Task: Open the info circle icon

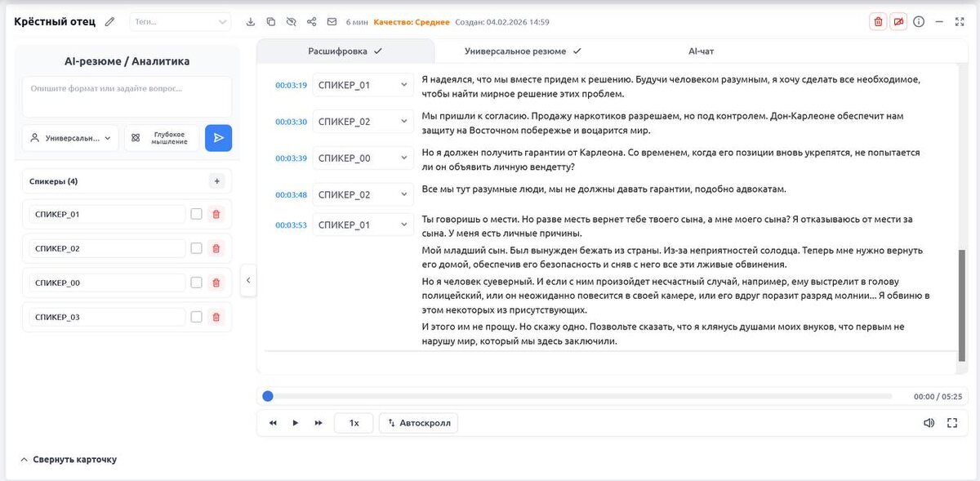Action: point(919,22)
